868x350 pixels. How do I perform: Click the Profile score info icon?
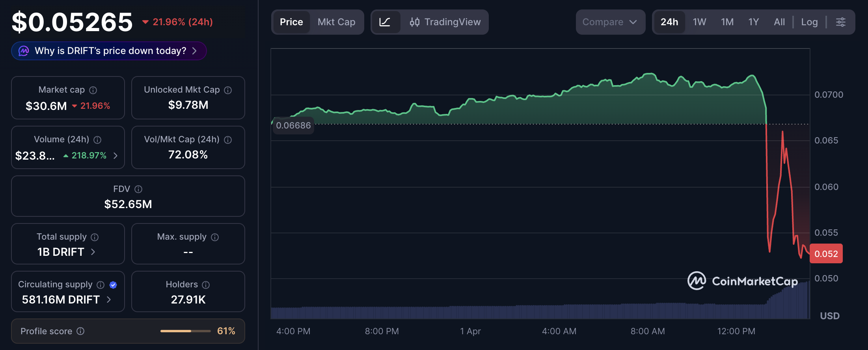[x=80, y=331]
